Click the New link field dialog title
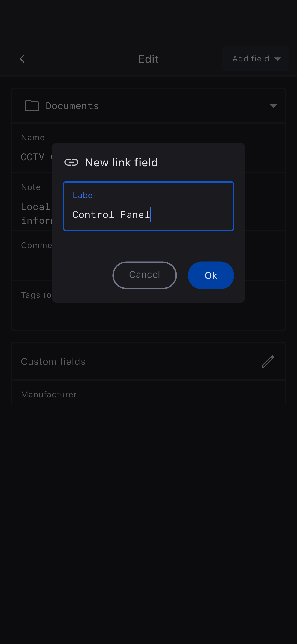297x644 pixels. [122, 163]
